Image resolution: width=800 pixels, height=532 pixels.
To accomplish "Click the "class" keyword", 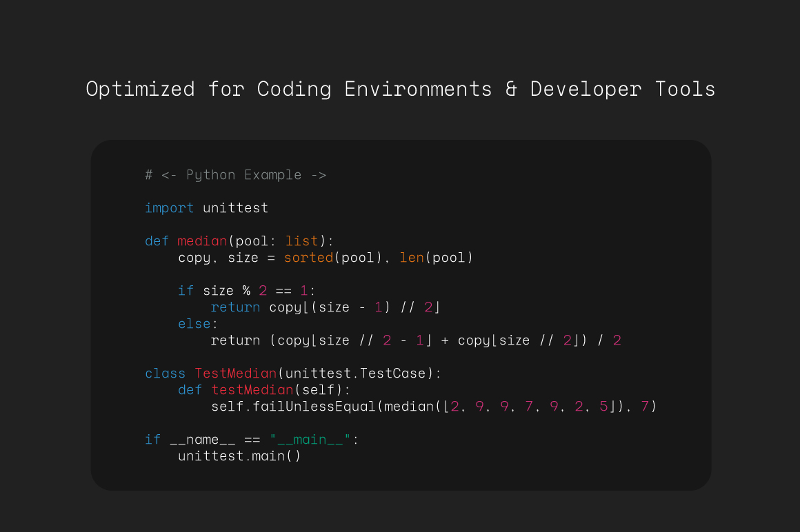I will point(165,373).
